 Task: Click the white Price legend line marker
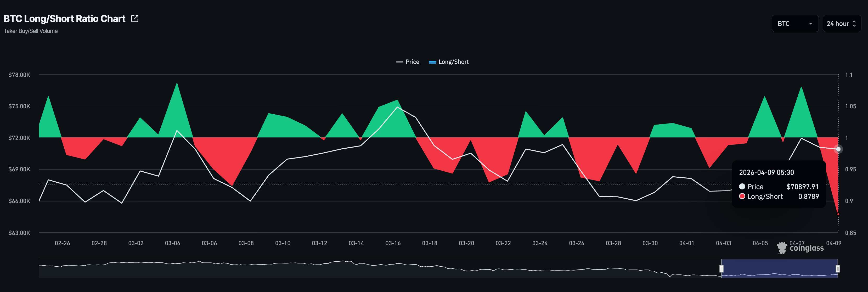click(399, 62)
